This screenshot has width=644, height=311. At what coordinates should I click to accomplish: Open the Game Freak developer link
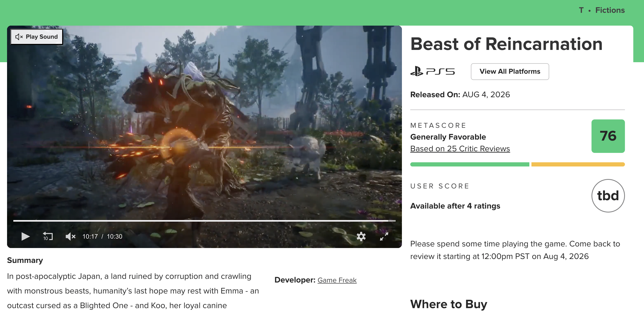337,280
